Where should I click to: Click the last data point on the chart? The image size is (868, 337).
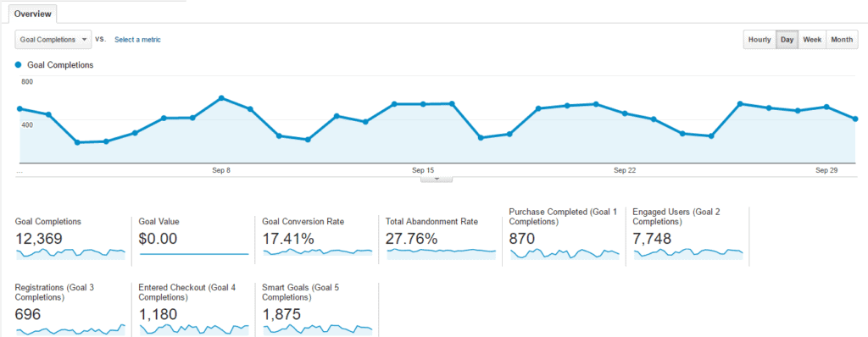[x=855, y=119]
